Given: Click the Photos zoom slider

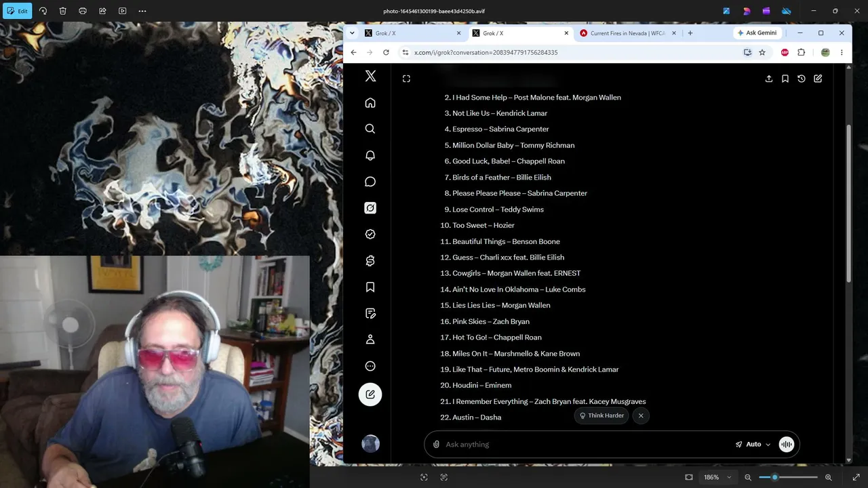Looking at the screenshot, I should [788, 477].
